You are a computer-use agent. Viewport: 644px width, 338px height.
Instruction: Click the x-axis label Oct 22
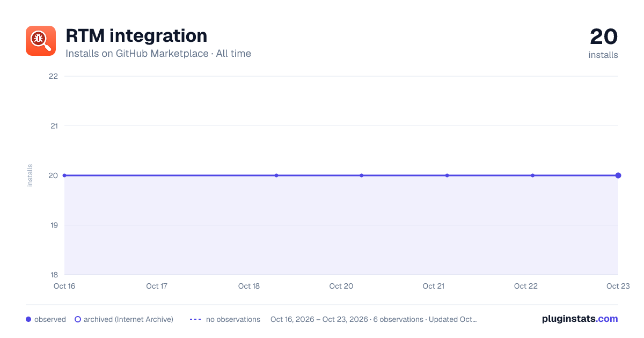(x=526, y=286)
